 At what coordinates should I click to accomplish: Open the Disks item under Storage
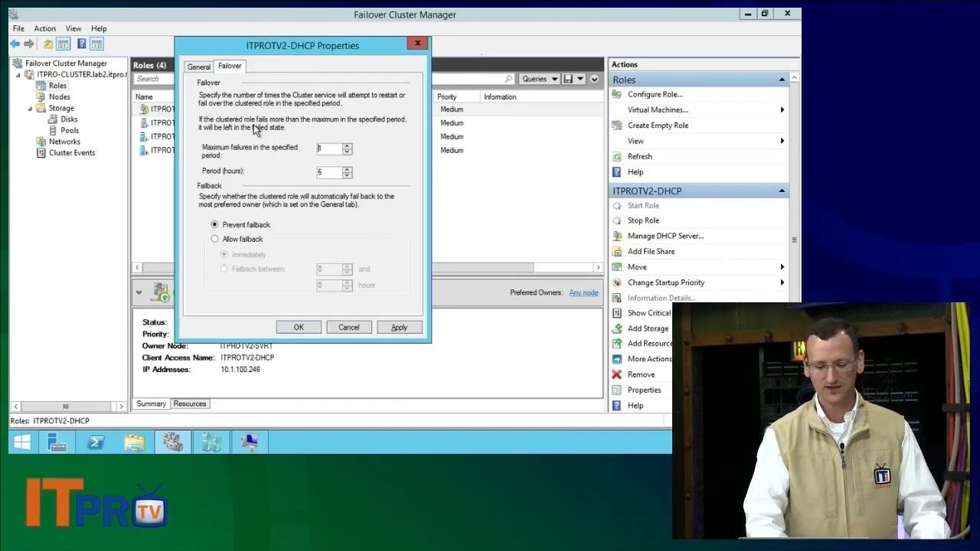click(69, 119)
